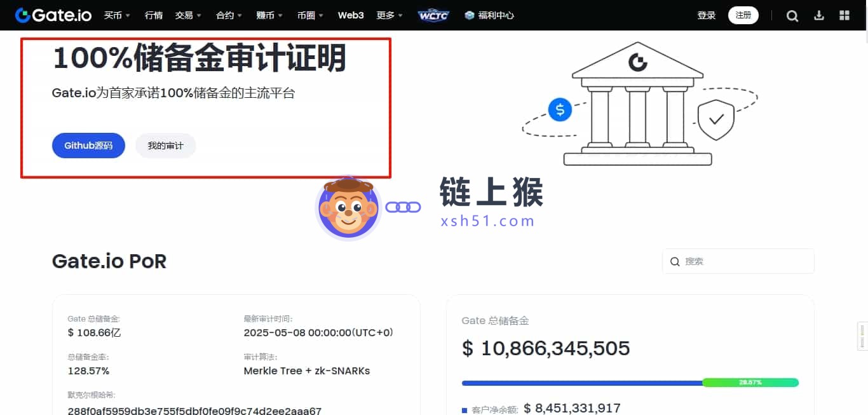The height and width of the screenshot is (415, 868).
Task: Click the Merkle root hash value
Action: tap(194, 411)
